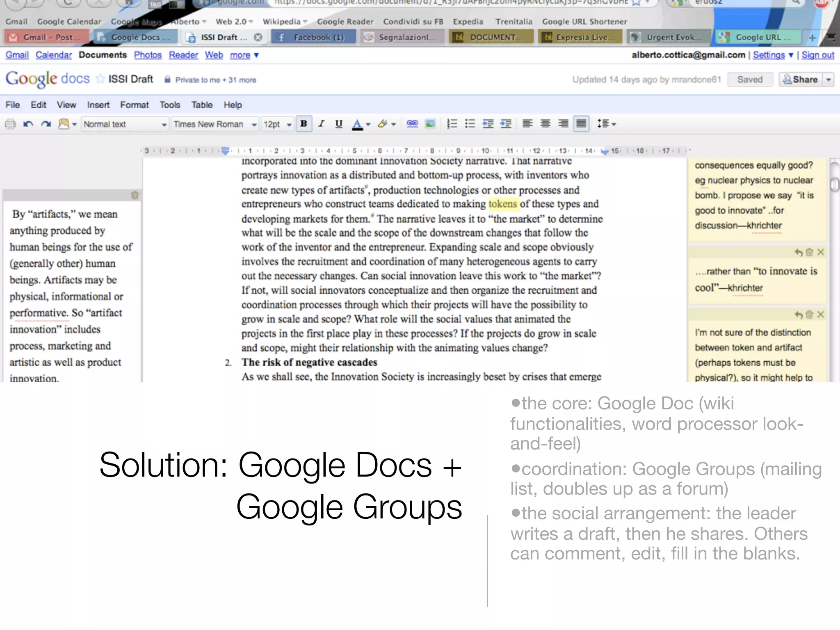Star the ISSI Draft document
The height and width of the screenshot is (630, 840).
click(x=100, y=79)
